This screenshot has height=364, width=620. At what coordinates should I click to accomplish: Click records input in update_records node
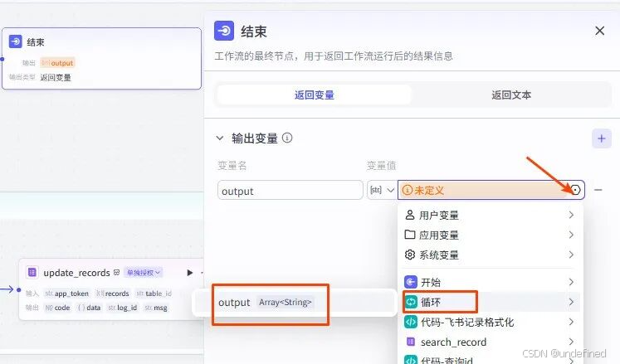[x=113, y=294]
